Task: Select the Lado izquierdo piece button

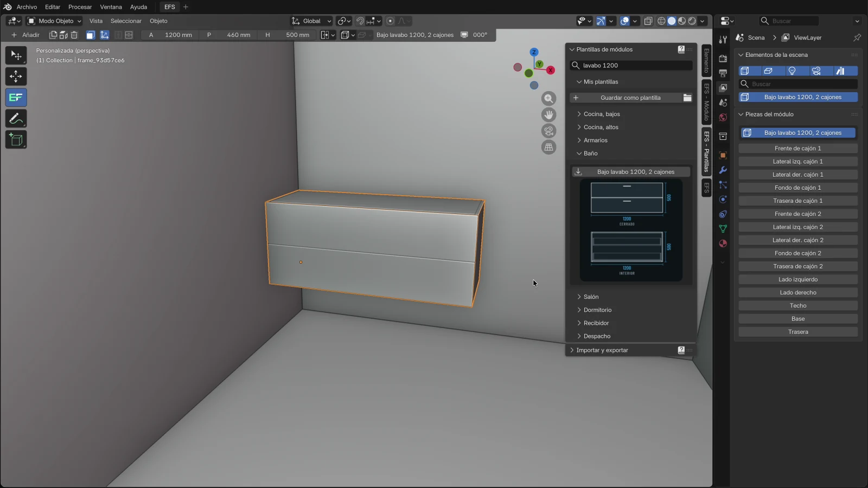Action: (797, 280)
